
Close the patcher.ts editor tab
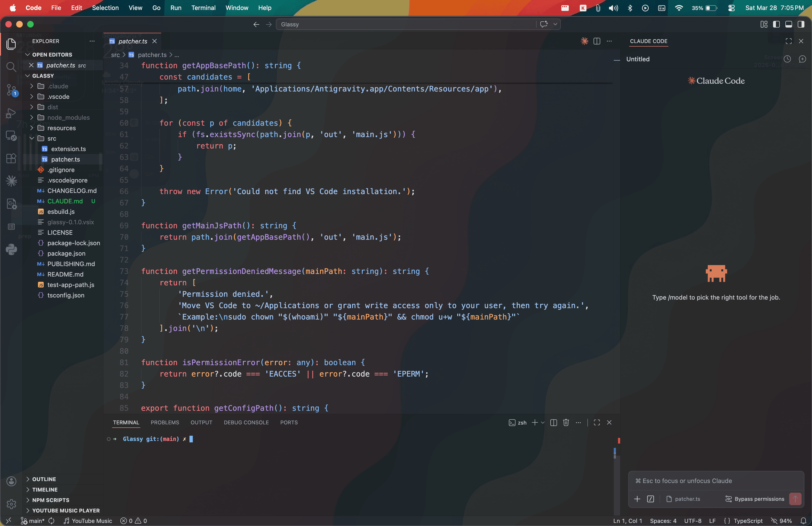point(155,41)
